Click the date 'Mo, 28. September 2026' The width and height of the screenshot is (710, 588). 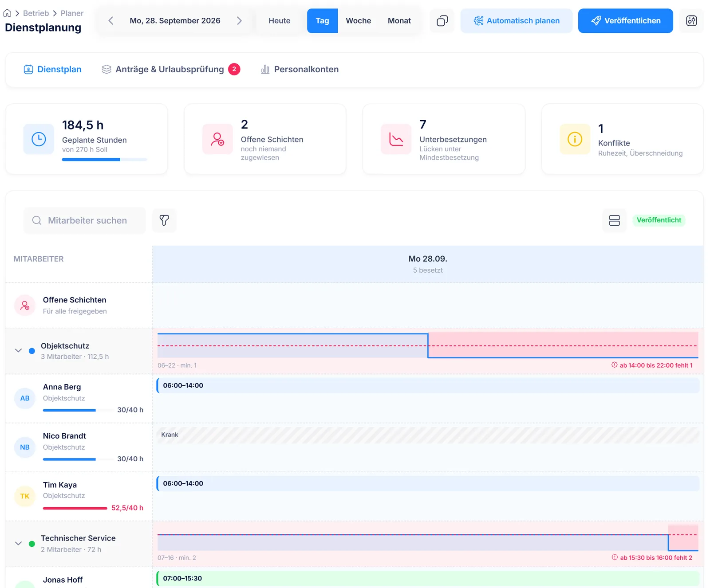(x=175, y=21)
